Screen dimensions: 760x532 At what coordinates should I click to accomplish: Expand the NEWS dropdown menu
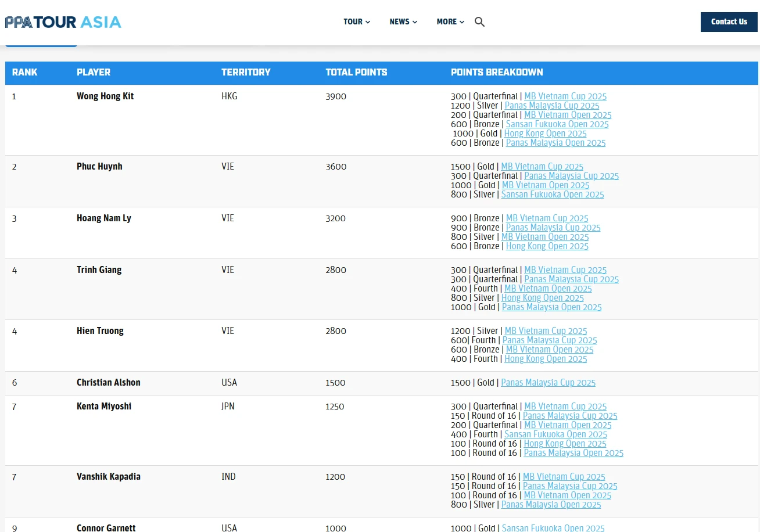coord(403,22)
